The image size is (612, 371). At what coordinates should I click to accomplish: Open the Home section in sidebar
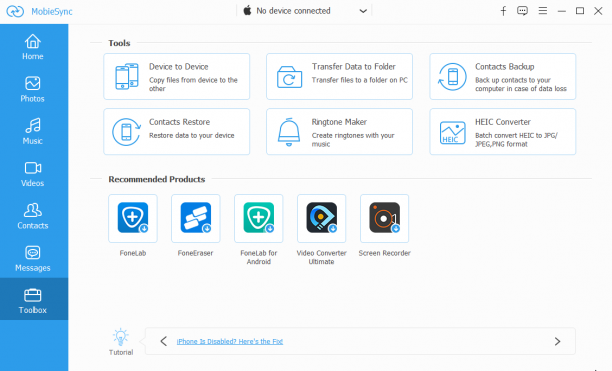click(x=33, y=47)
